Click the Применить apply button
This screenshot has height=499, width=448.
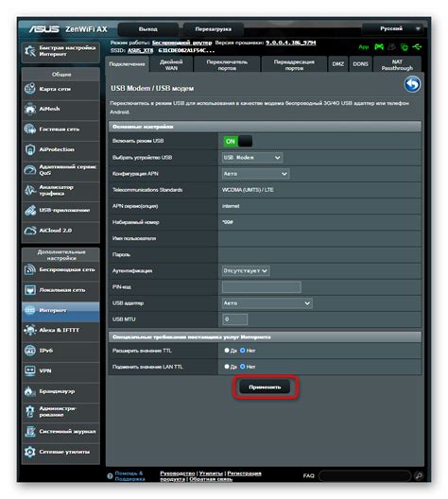(265, 387)
